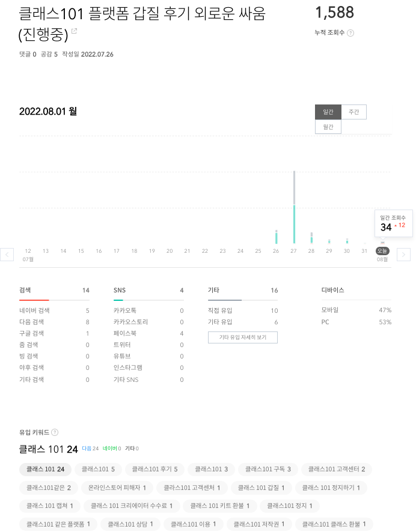The height and width of the screenshot is (532, 416).
Task: Click the blue 다음 24 keyword source label
Action: click(x=90, y=449)
